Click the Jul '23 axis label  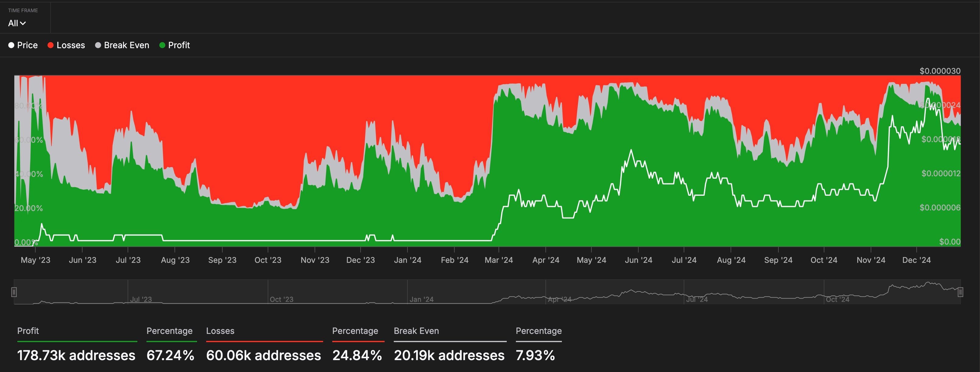point(128,260)
